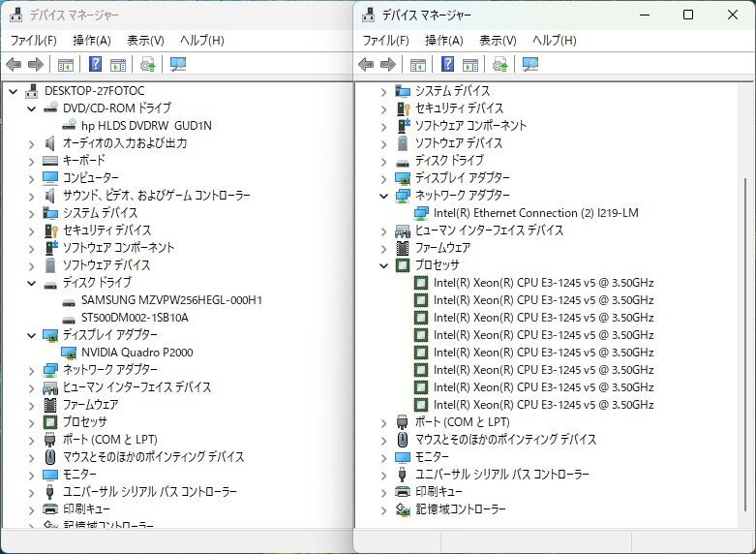Image resolution: width=756 pixels, height=554 pixels.
Task: Select ST500DM002-1SB10A disk drive
Action: coord(135,318)
